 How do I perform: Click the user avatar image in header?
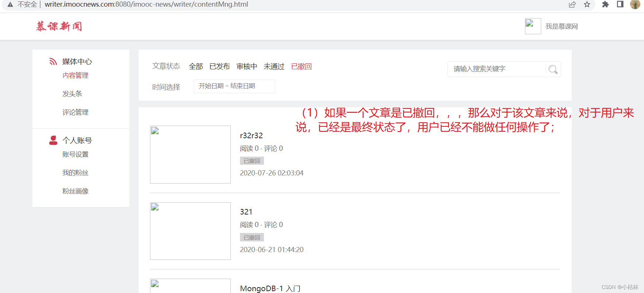(533, 26)
